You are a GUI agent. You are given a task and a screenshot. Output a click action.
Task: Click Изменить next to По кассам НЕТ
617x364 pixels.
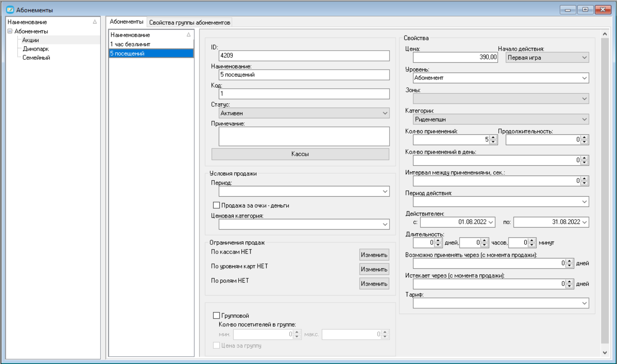tap(374, 255)
